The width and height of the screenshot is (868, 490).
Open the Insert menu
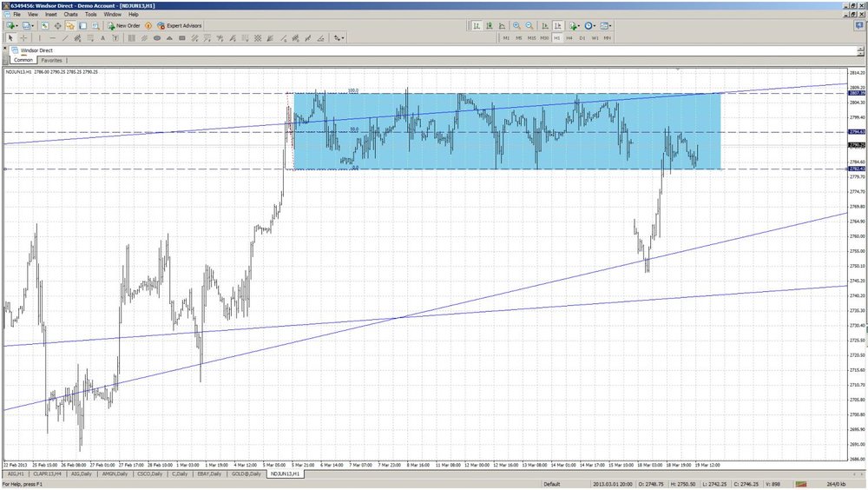pos(51,15)
